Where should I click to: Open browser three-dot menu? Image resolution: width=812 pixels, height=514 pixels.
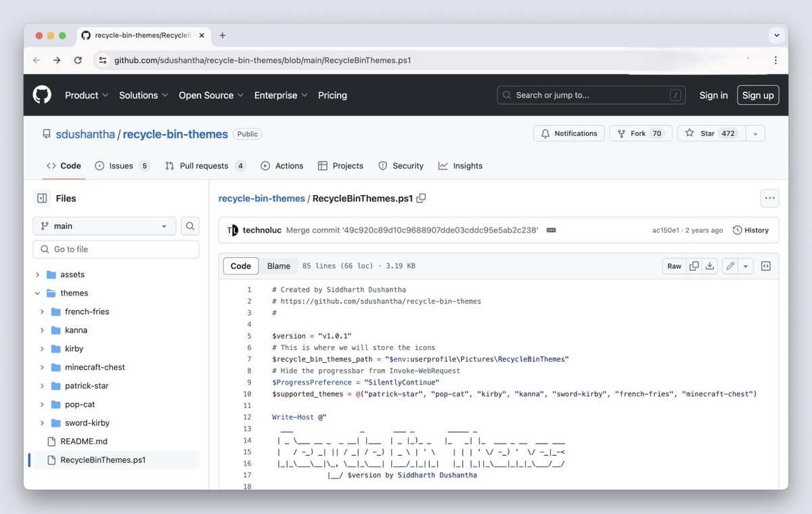(x=775, y=60)
